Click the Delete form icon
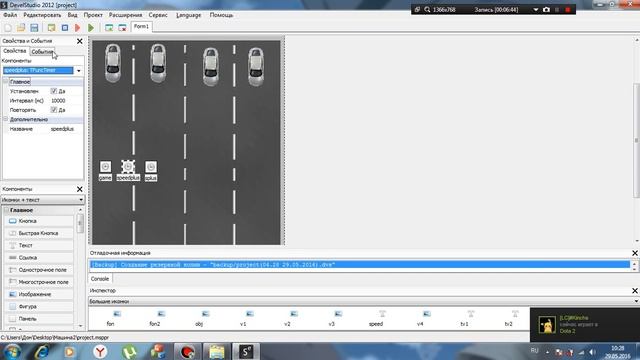Viewport: 640px width, 360px height. click(122, 28)
